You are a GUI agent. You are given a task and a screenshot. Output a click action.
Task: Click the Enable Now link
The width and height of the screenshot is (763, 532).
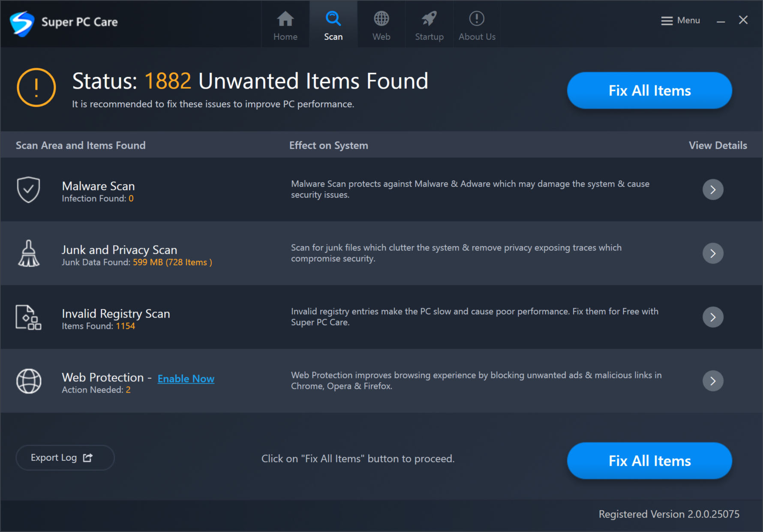point(186,379)
